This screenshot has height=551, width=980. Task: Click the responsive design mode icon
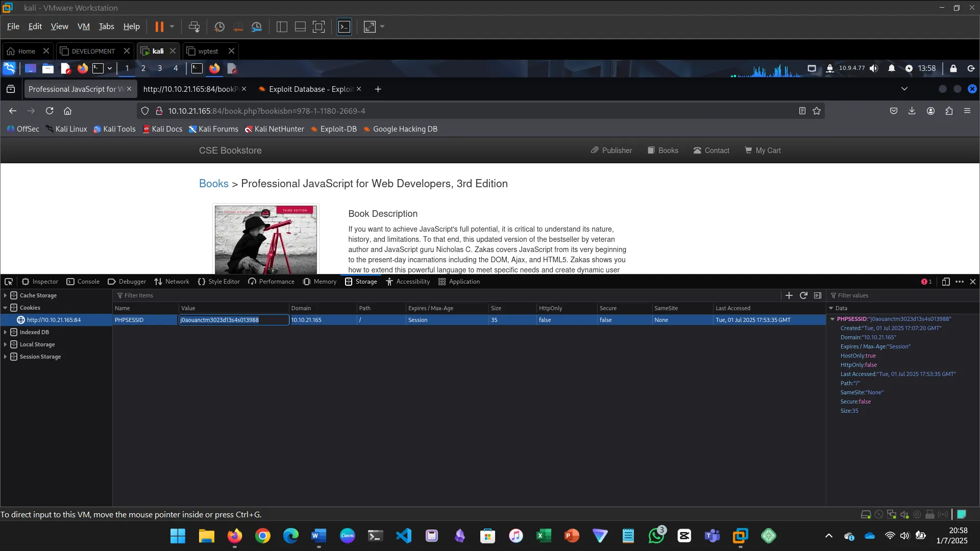(946, 282)
